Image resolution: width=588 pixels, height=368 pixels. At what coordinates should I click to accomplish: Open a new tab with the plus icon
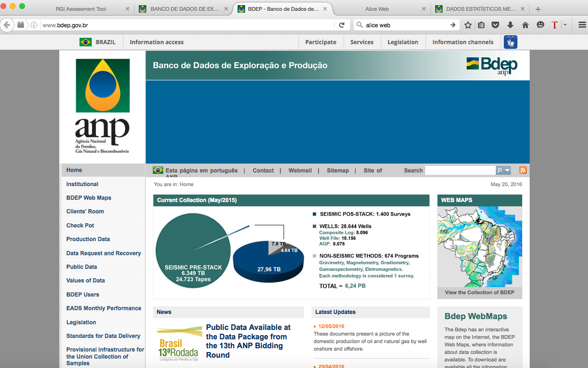pos(538,9)
